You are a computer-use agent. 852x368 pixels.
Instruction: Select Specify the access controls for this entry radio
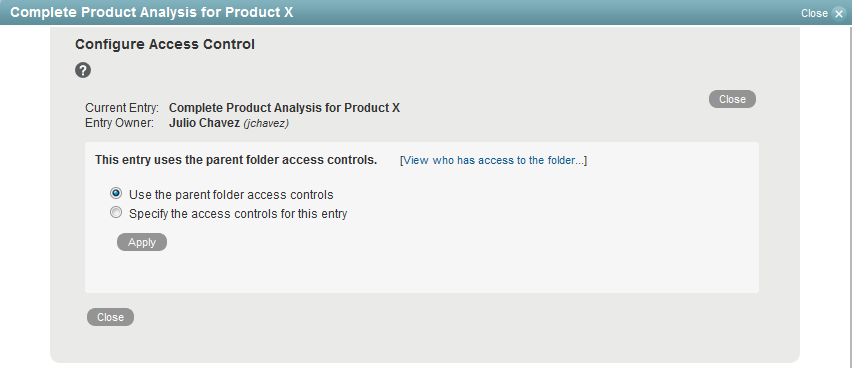(x=116, y=213)
